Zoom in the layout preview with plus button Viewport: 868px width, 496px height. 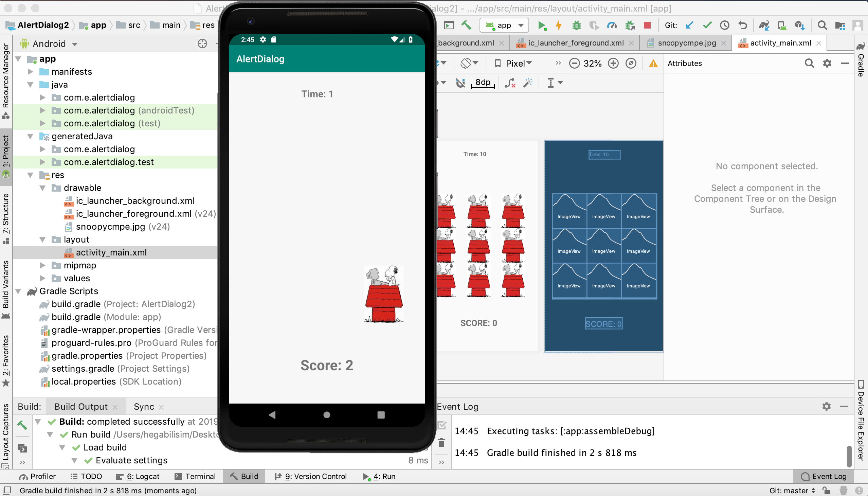pos(613,64)
